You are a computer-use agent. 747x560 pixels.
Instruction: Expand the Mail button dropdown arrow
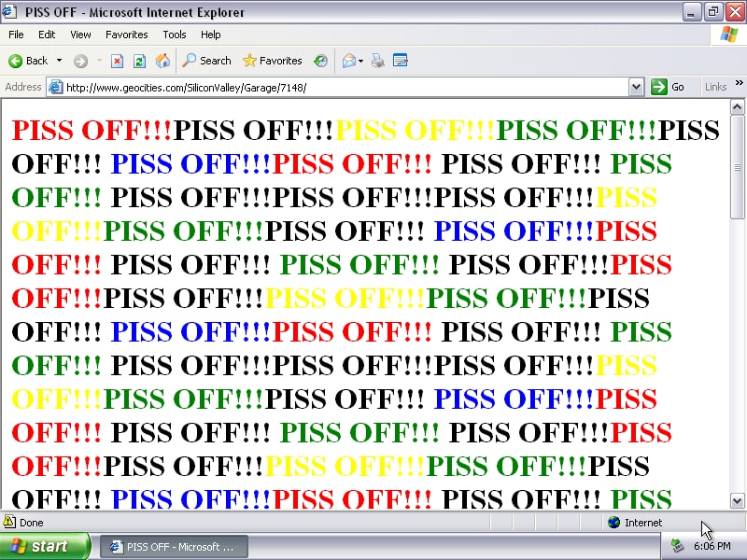[x=361, y=61]
